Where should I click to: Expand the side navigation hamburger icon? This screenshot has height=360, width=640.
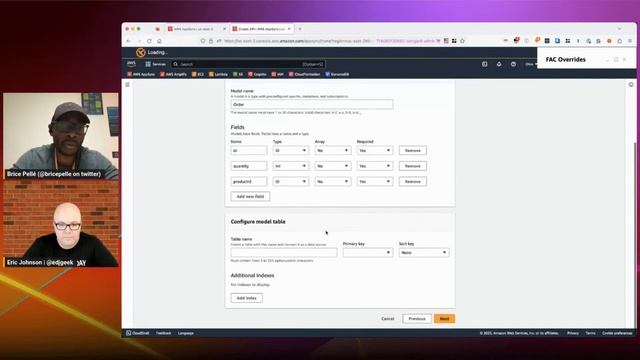tap(127, 84)
